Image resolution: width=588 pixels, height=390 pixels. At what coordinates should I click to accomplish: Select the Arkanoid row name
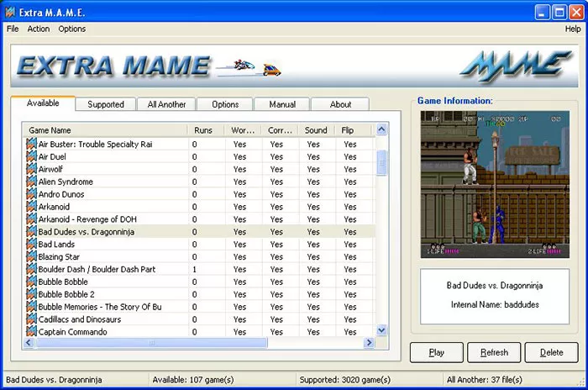tap(54, 207)
